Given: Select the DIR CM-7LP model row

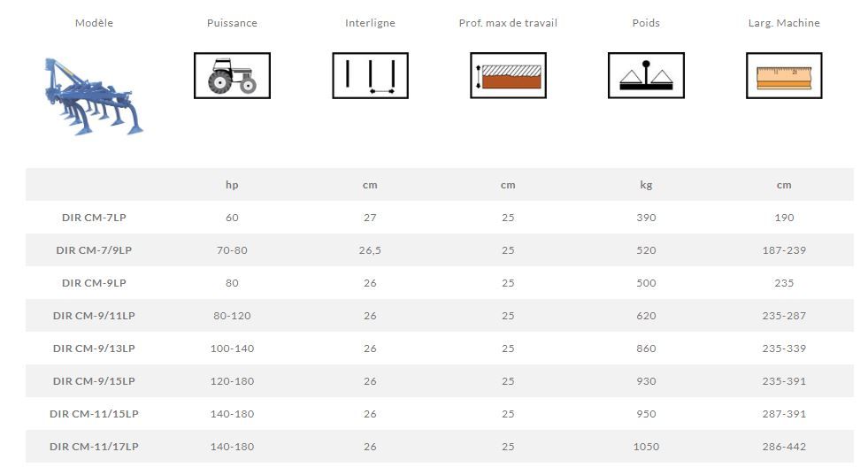Looking at the screenshot, I should click(x=94, y=218).
